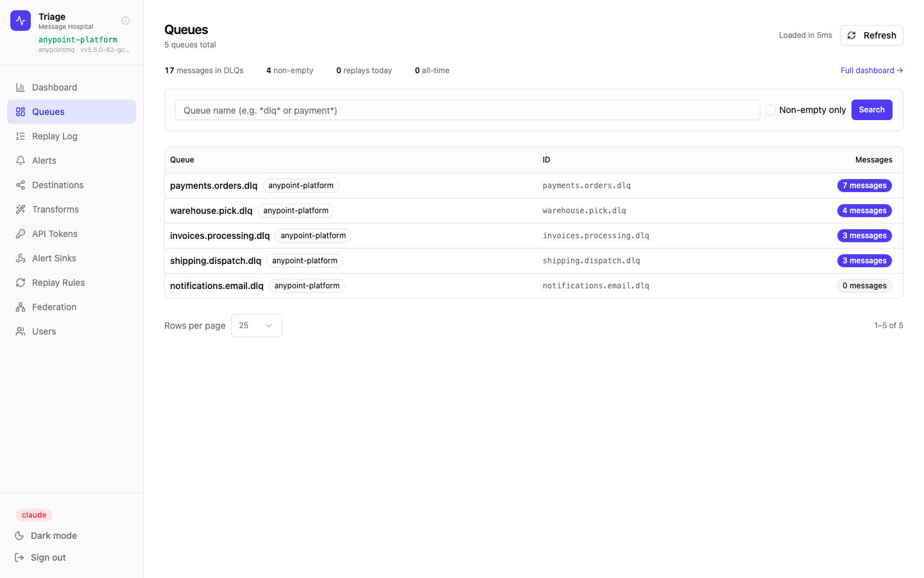Click the Alert Sinks webhook icon

[x=21, y=258]
